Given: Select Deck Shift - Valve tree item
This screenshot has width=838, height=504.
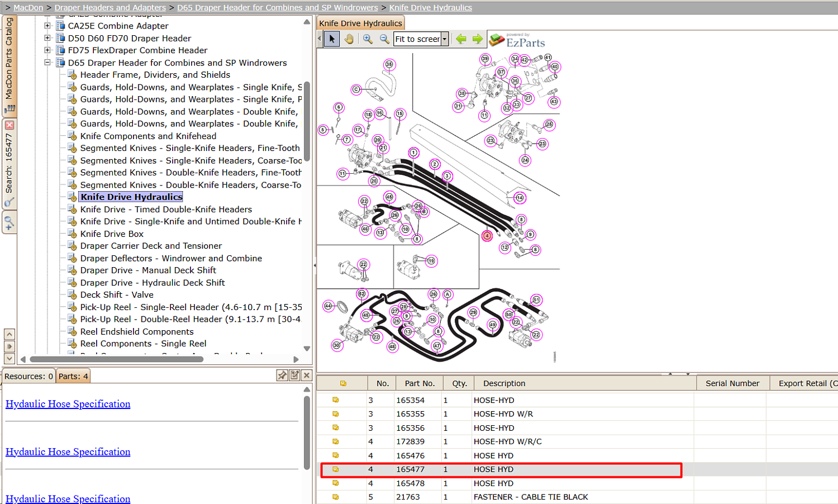Looking at the screenshot, I should 117,294.
